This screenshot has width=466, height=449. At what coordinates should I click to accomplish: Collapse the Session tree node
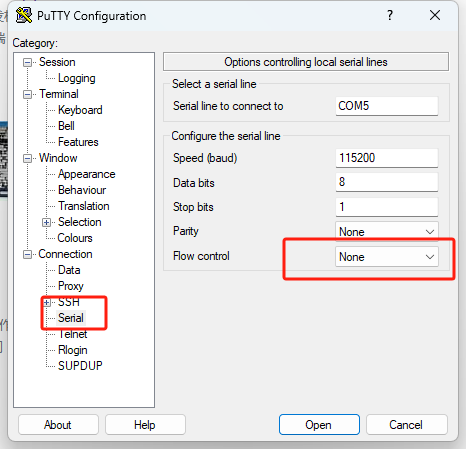[27, 62]
